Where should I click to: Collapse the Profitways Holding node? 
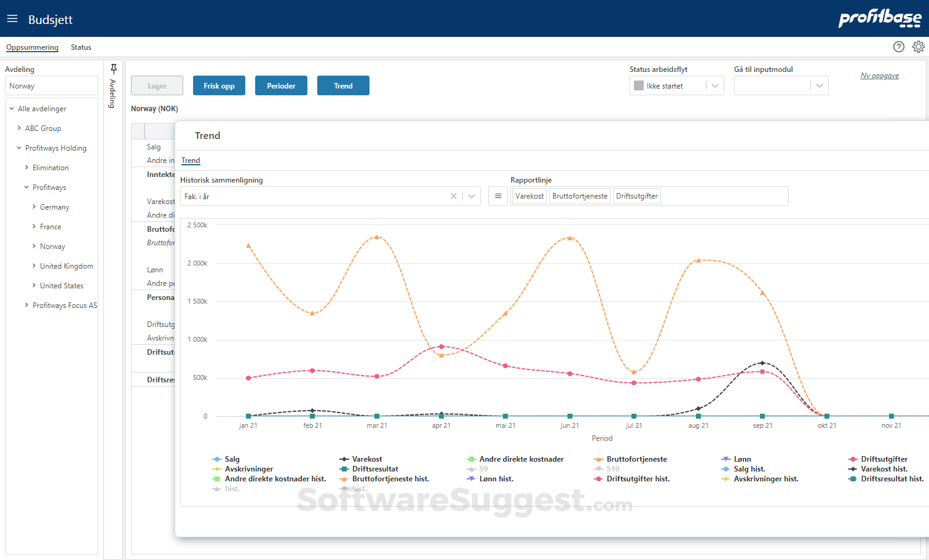point(18,148)
